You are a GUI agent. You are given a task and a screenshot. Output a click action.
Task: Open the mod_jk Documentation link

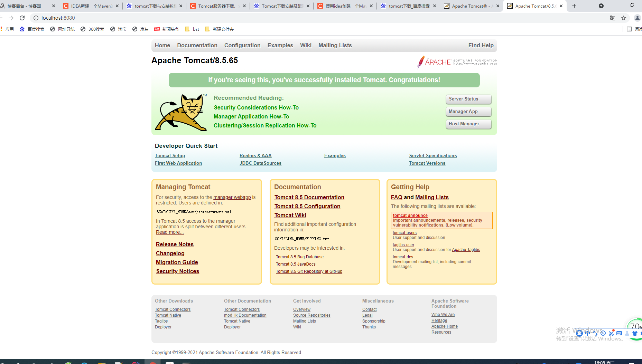point(245,315)
